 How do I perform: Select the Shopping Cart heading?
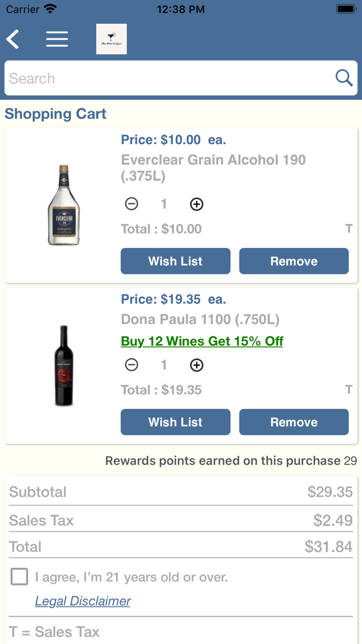55,114
